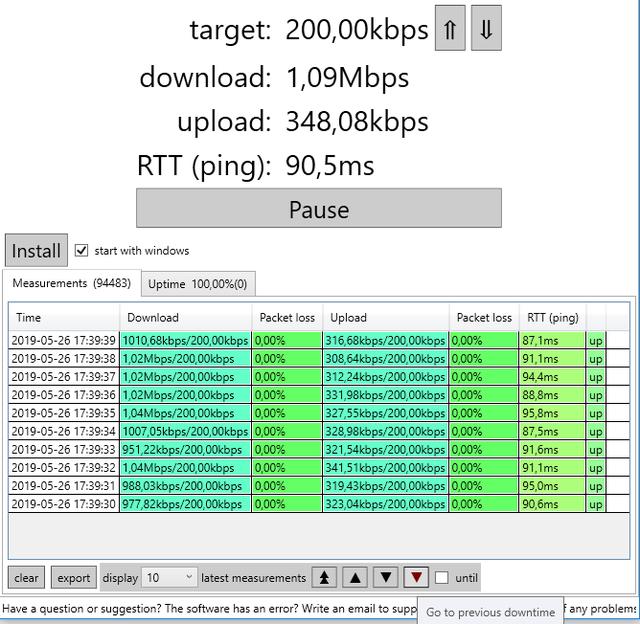Screen dimensions: 640x624
Task: Decrease target speed with down arrow
Action: [486, 29]
